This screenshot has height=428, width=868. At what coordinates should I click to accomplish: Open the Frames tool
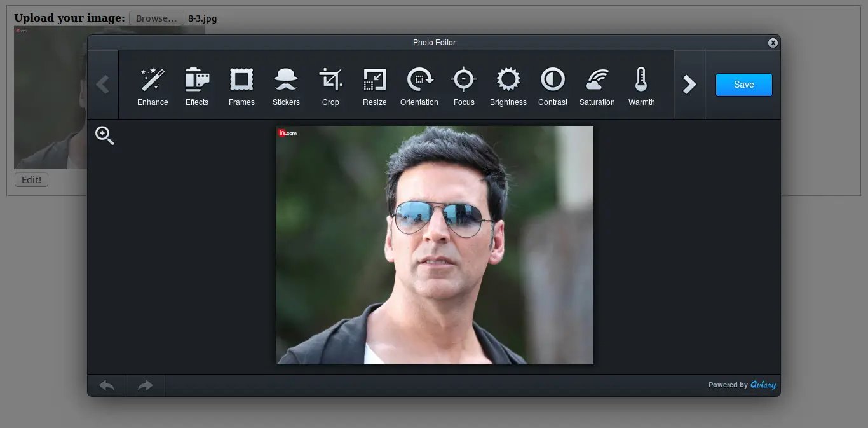click(241, 85)
